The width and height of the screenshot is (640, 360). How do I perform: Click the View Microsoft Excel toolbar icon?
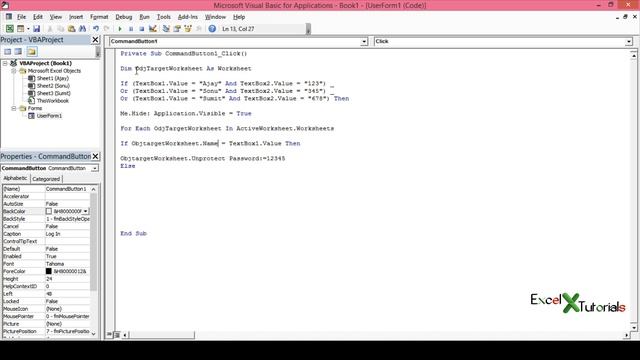coord(9,29)
